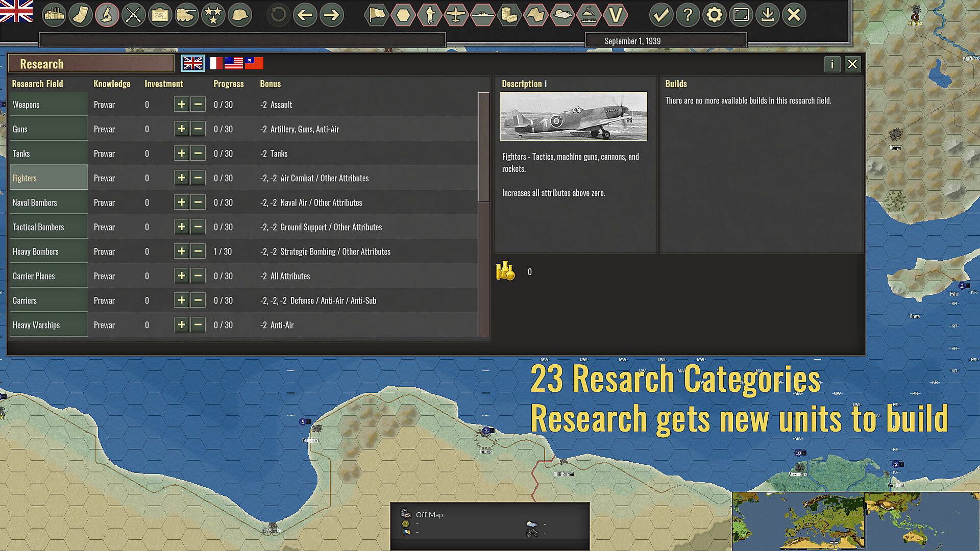Open the gear settings icon
The width and height of the screenshot is (980, 551).
(x=714, y=15)
